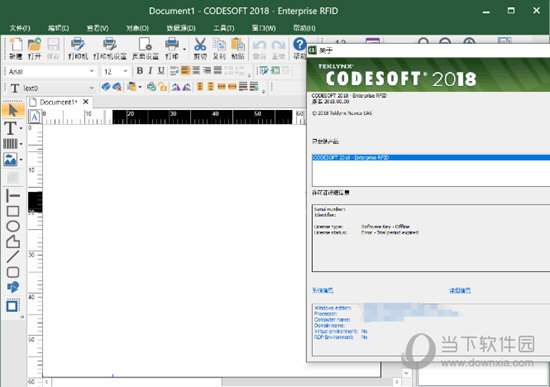This screenshot has height=387, width=550.
Task: Click the database with red X icon
Action: point(117,87)
